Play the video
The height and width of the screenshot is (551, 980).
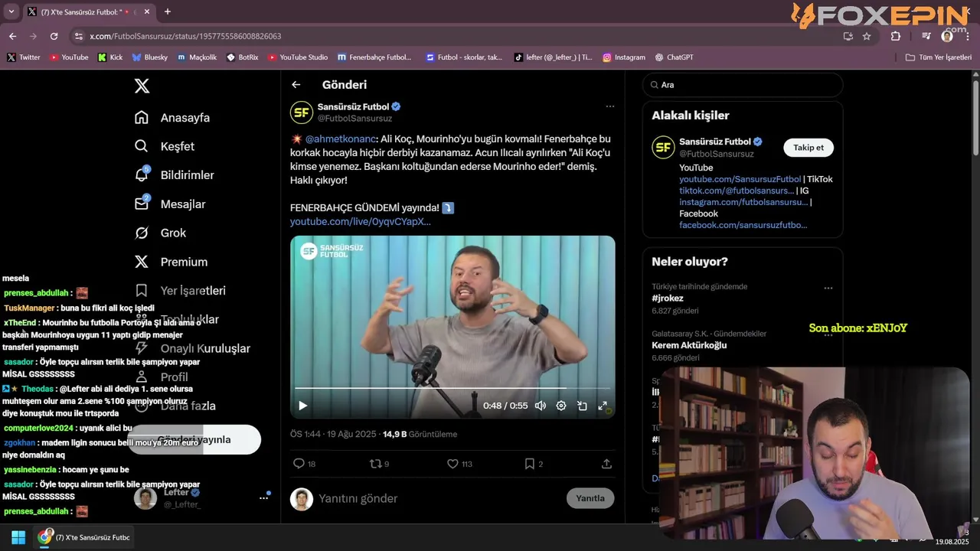302,406
